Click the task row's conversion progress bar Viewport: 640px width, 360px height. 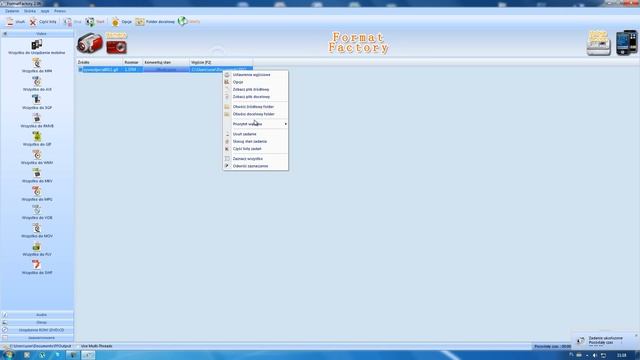click(x=166, y=70)
